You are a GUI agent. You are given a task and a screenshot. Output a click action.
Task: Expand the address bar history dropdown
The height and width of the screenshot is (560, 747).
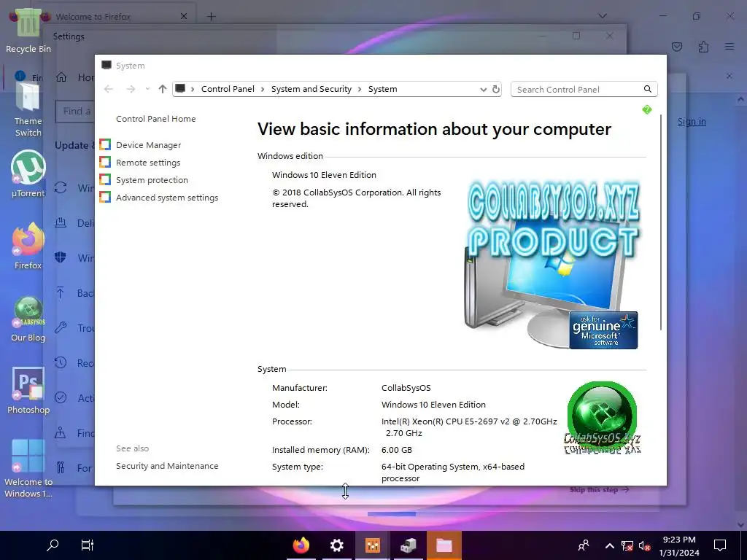point(483,90)
